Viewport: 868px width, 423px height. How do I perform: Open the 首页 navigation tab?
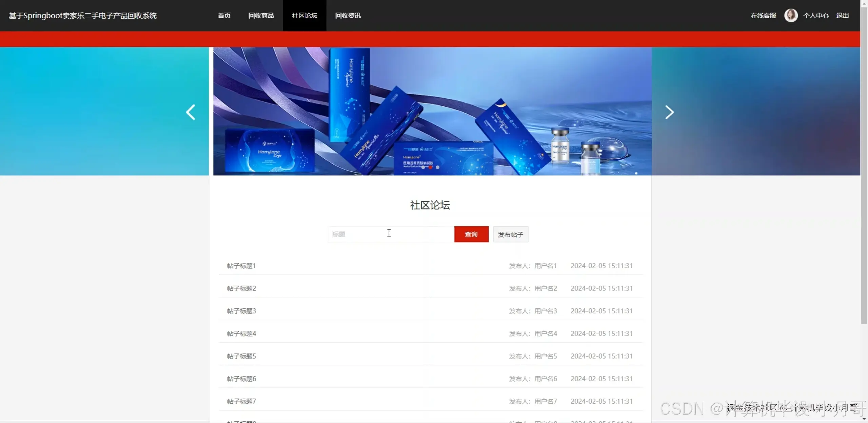click(224, 16)
